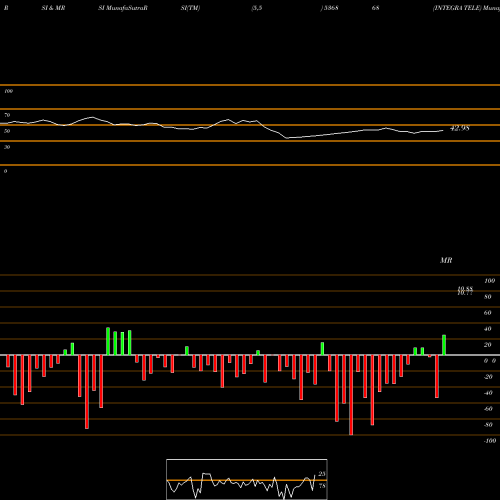Click the final green MR bar near axis

tap(444, 345)
